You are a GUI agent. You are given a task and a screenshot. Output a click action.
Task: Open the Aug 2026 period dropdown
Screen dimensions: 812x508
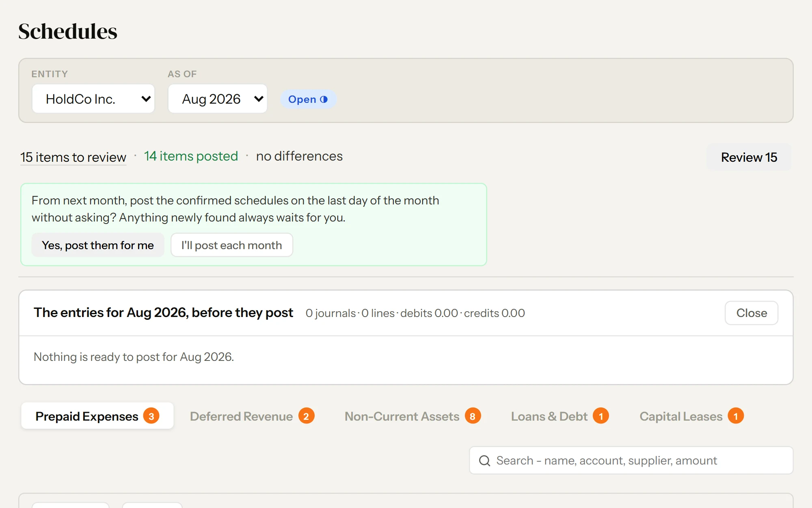point(218,99)
